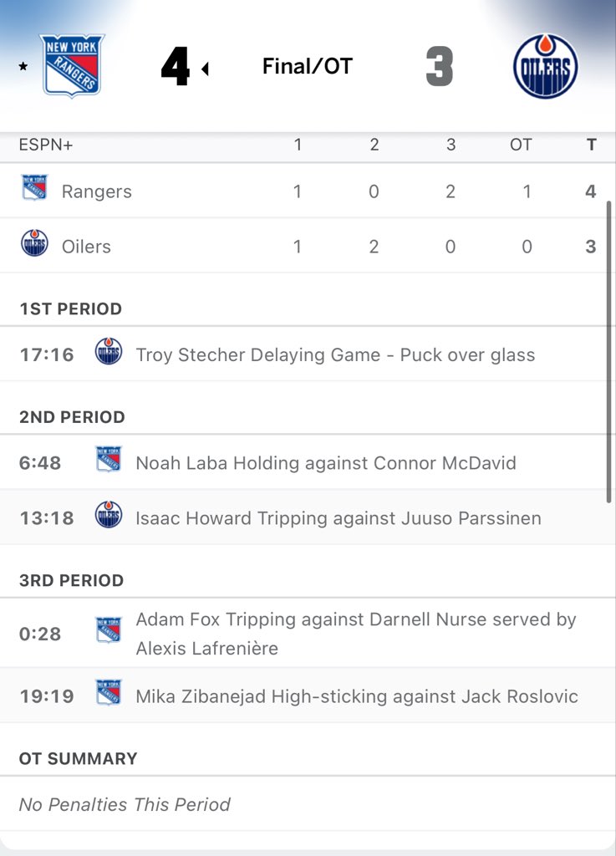The width and height of the screenshot is (616, 856).
Task: Click Rangers icon in the linescore row
Action: (x=34, y=189)
